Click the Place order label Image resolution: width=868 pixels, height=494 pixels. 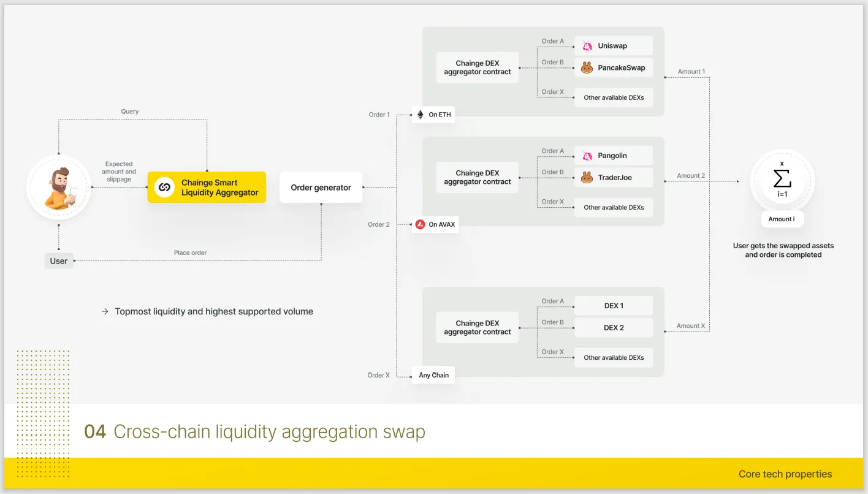(190, 253)
